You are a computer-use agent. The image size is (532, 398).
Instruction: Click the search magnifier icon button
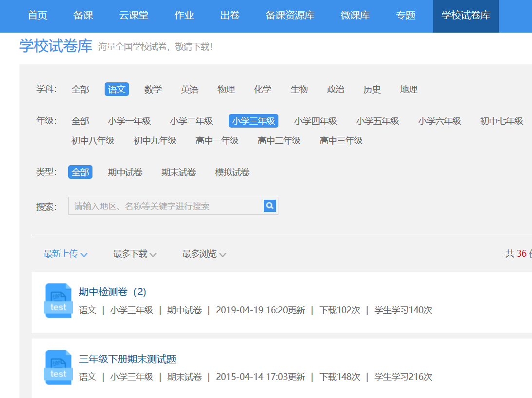click(270, 206)
